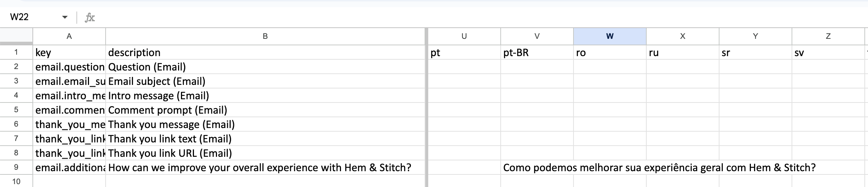
Task: Open the Name box dropdown arrow
Action: (x=65, y=17)
